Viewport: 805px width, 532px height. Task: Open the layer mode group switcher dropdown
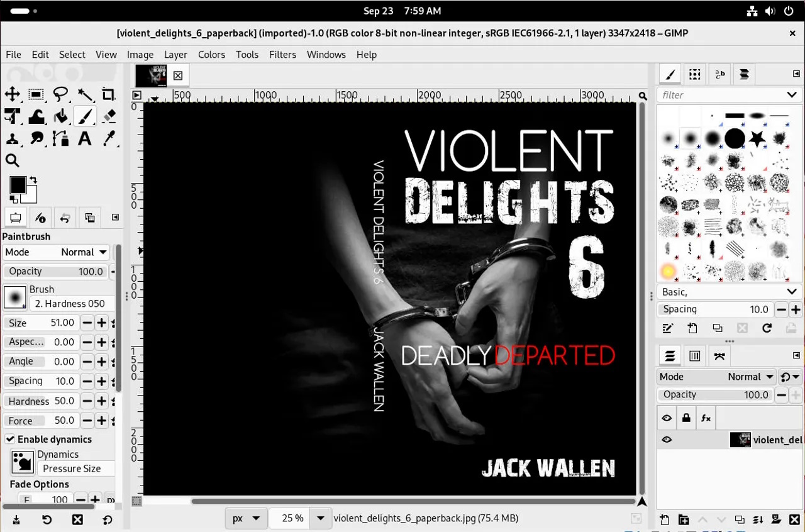point(791,377)
